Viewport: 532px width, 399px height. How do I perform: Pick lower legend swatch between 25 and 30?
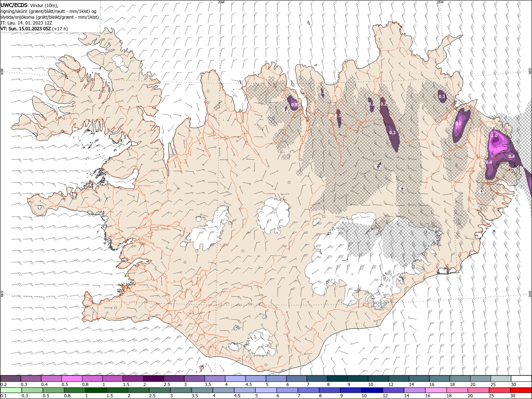click(500, 390)
